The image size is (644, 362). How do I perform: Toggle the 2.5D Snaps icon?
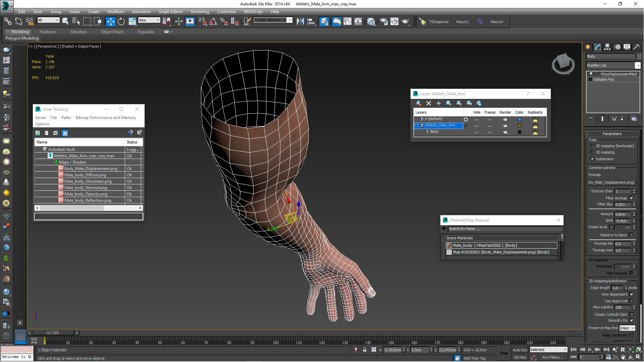pyautogui.click(x=203, y=21)
